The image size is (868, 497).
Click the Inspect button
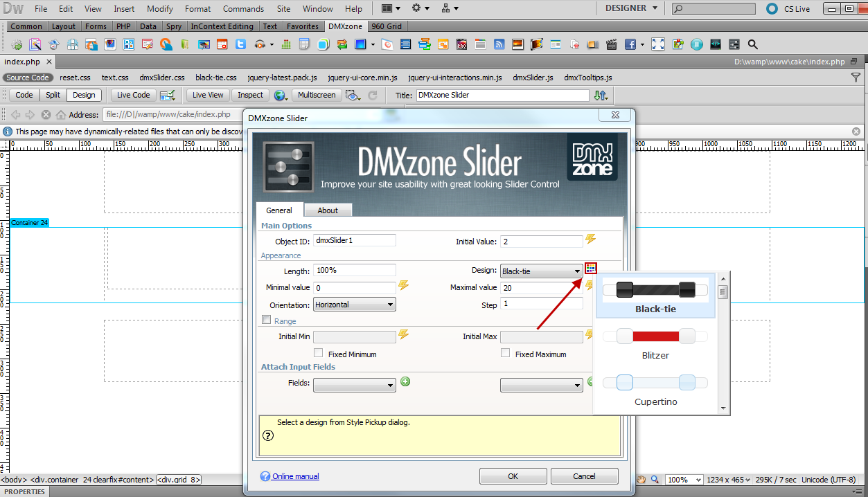[250, 96]
